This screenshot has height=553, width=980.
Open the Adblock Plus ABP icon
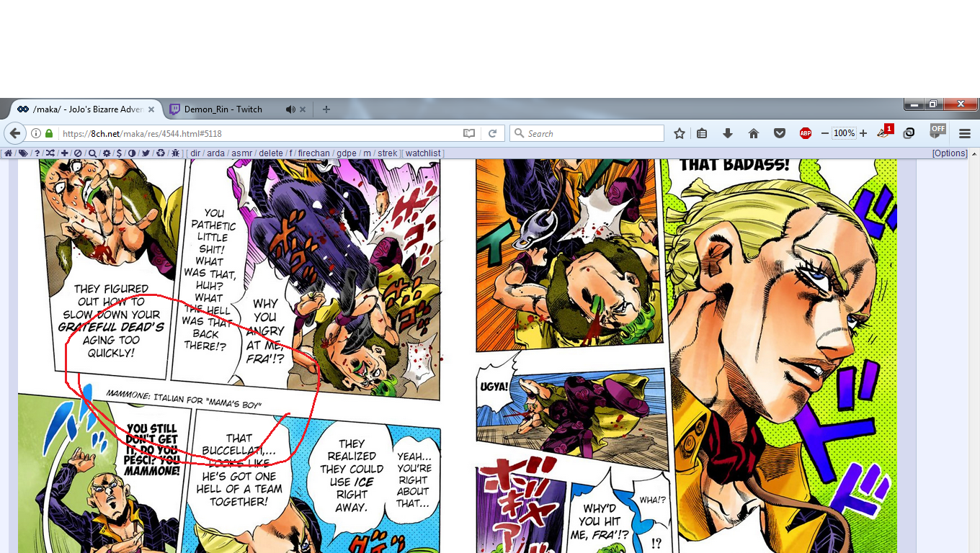point(806,133)
